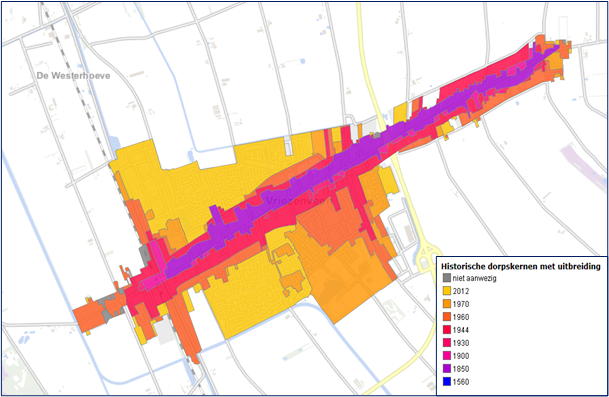The image size is (609, 397).
Task: Click the '2012' legend label
Action: [461, 291]
